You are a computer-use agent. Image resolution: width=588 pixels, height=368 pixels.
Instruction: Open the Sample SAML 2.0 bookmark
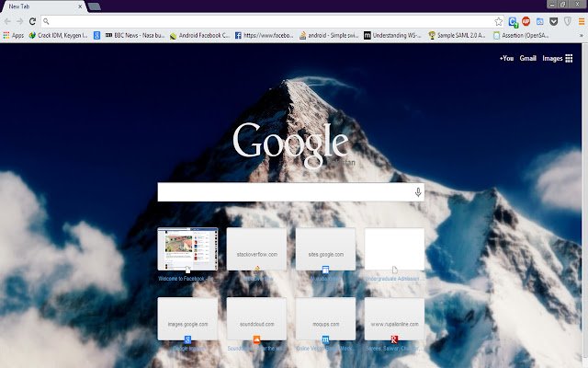[457, 35]
